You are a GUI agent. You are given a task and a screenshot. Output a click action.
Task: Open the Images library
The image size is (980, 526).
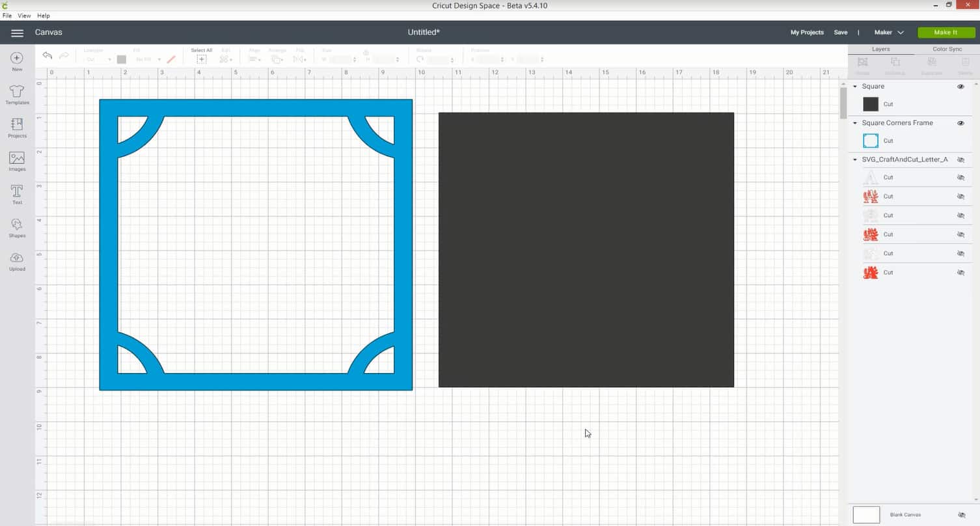click(16, 161)
